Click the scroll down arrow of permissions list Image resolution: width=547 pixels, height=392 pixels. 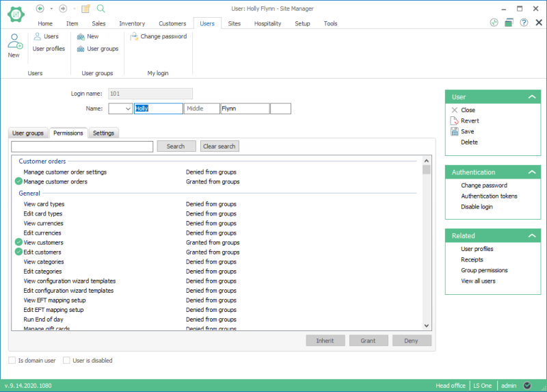(426, 326)
